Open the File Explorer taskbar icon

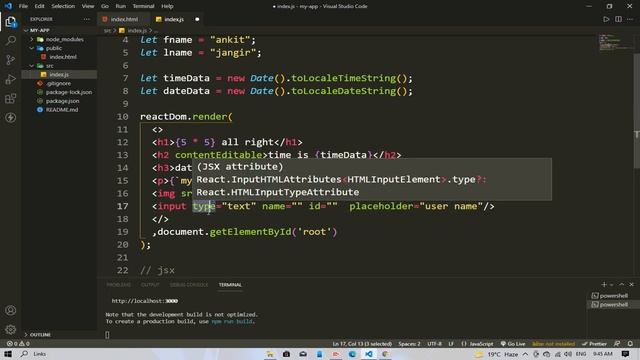270,354
